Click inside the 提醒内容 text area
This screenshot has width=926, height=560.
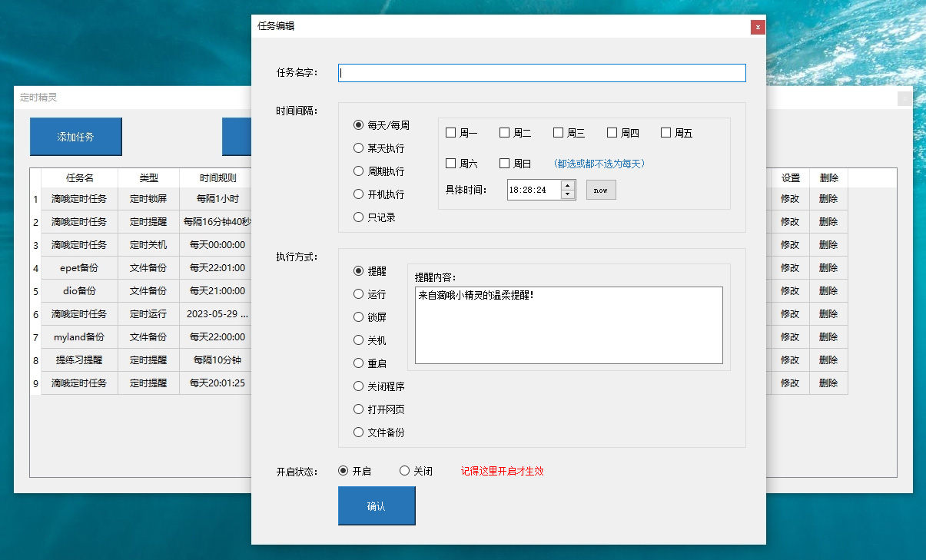coord(569,325)
